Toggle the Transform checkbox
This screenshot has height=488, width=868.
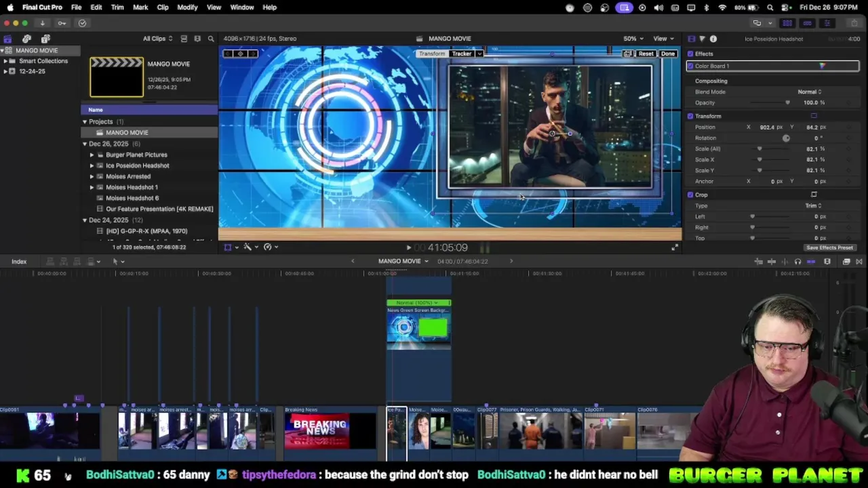click(690, 116)
